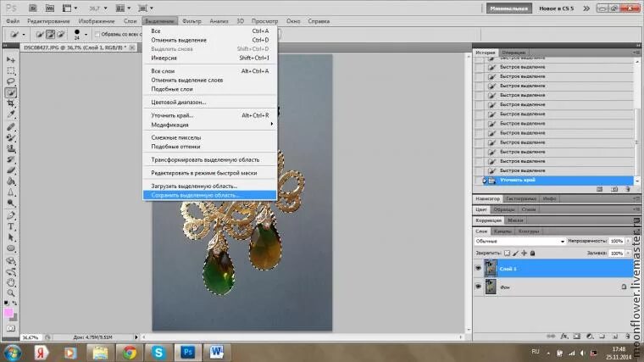Open the blend mode dropdown Обычные
644x362 pixels.
(520, 242)
